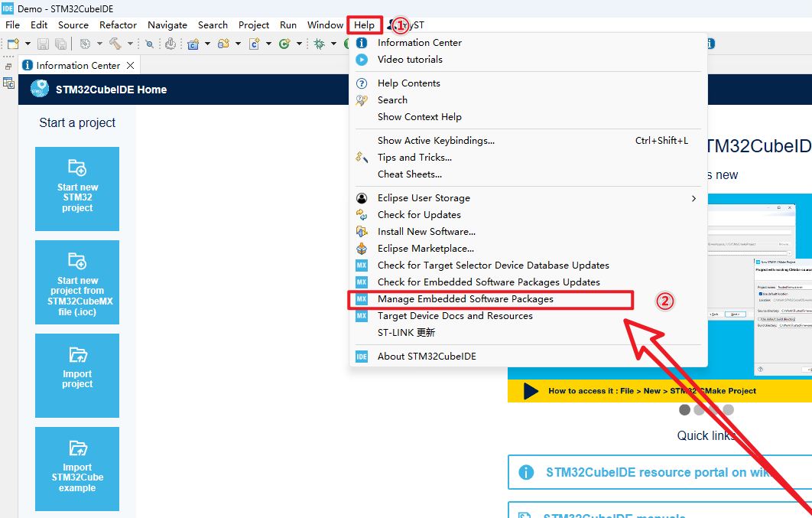Click Import STM32Cube example button
This screenshot has height=518, width=812.
coord(77,469)
